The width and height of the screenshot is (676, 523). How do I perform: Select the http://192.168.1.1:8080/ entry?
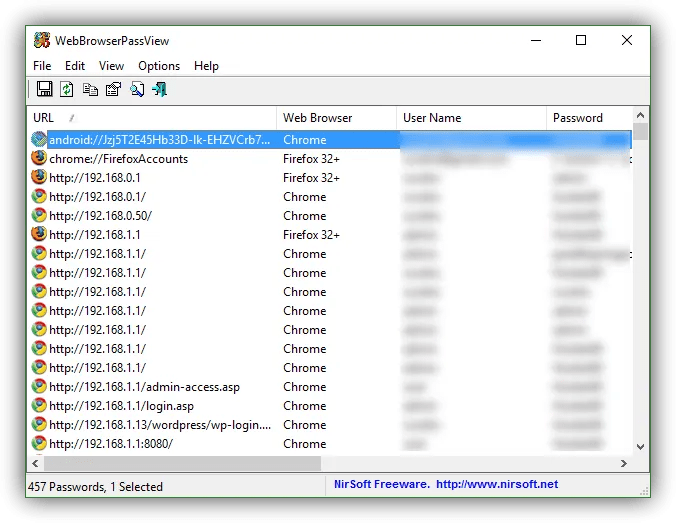[x=331, y=443]
